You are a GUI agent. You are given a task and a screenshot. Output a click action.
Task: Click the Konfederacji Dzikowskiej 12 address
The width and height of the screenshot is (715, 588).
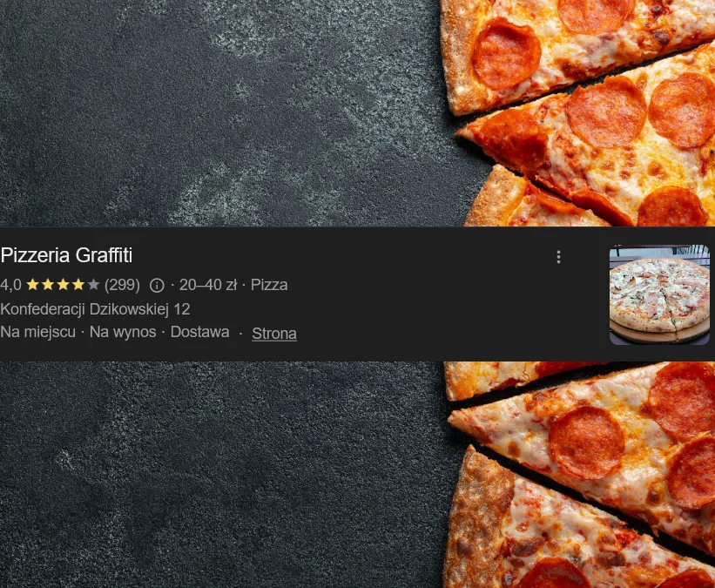(x=95, y=309)
